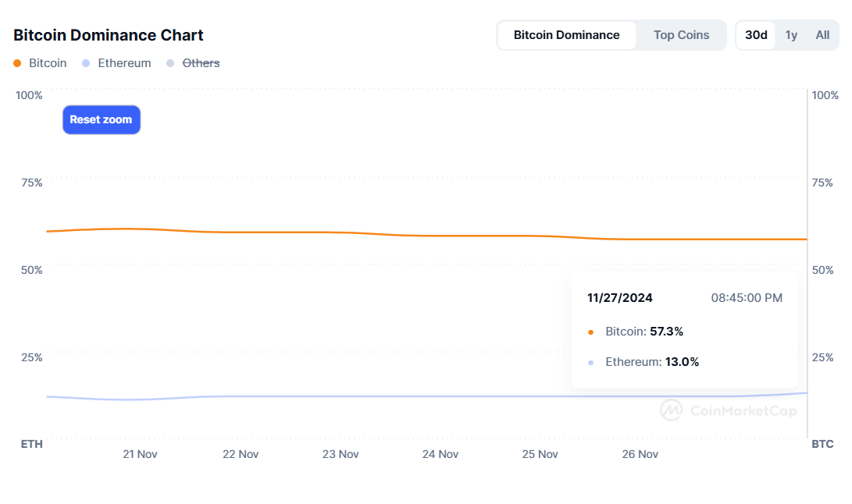The image size is (852, 504).
Task: Click the light blue Ethereum legend dot
Action: pyautogui.click(x=86, y=63)
